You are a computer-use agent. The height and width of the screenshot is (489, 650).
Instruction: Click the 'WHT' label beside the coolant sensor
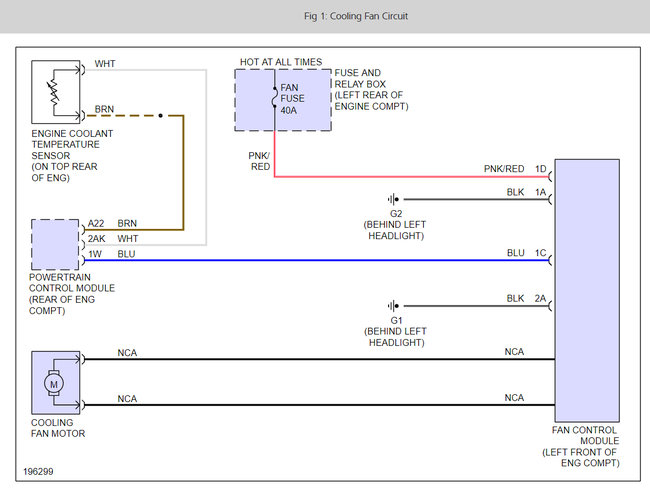pos(105,64)
